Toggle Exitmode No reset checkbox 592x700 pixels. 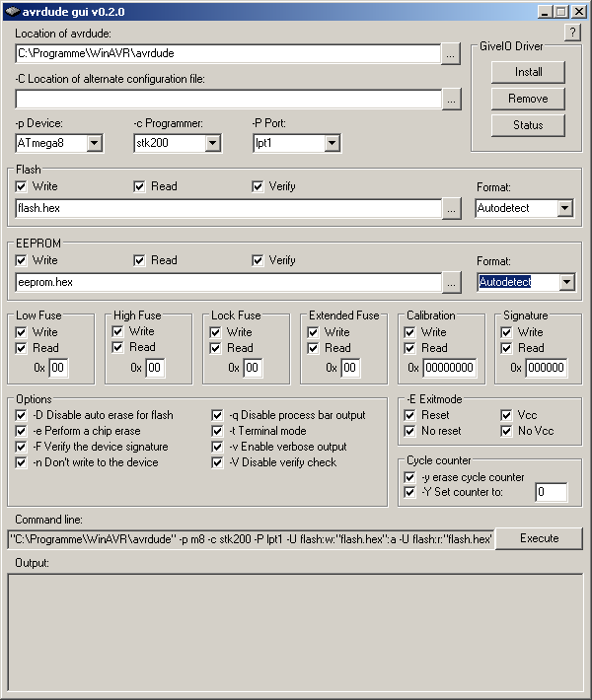[x=409, y=431]
